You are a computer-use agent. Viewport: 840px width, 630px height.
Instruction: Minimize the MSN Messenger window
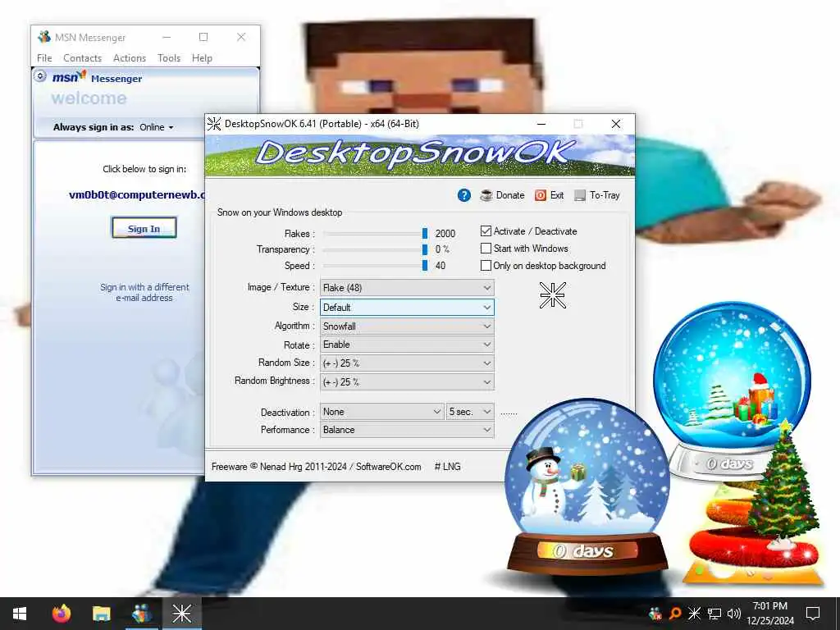click(167, 37)
